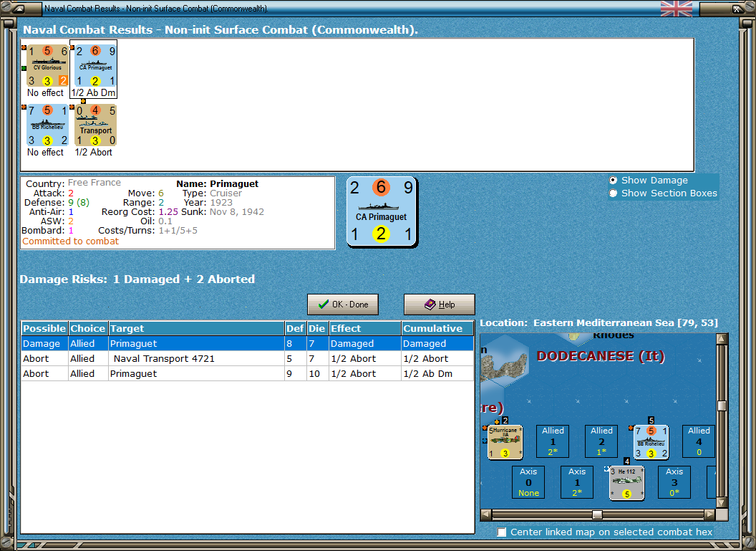
Task: Click the '1/2 Ab Dm' label under CA Primaguet
Action: (x=94, y=92)
